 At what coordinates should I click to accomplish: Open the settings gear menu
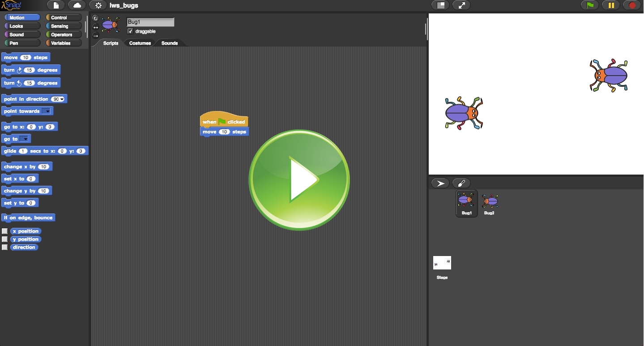pos(98,5)
